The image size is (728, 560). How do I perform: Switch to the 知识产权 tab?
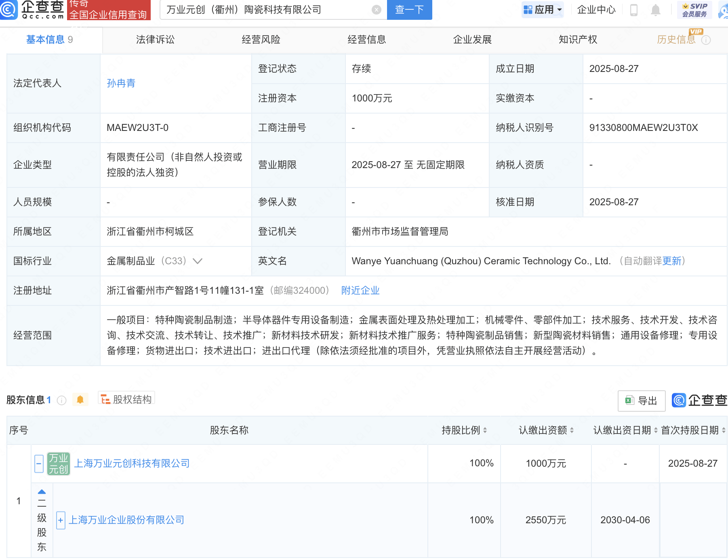coord(578,40)
